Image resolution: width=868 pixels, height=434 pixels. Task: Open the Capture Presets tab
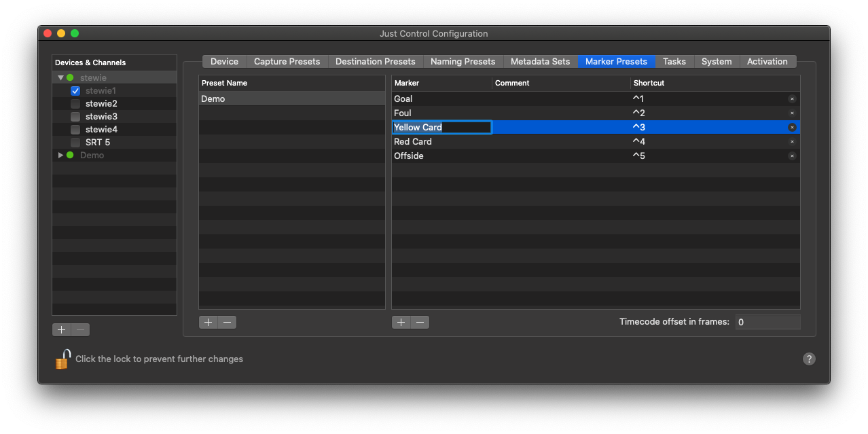coord(287,61)
